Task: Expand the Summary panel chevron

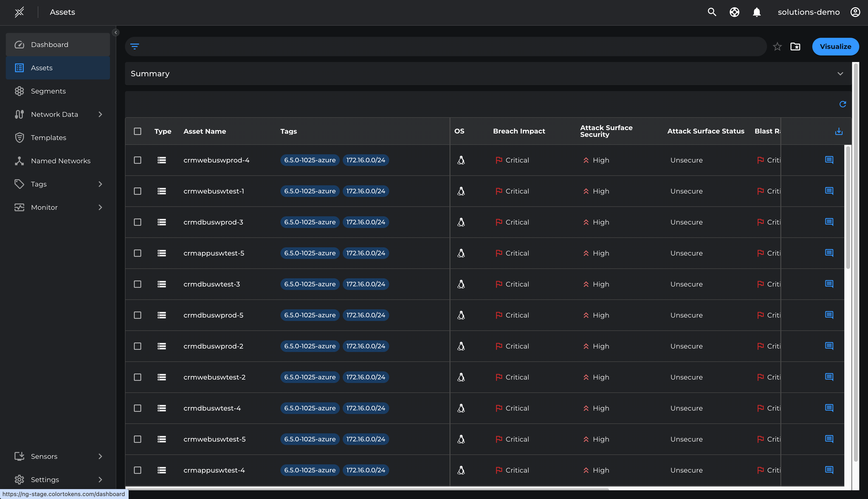Action: [840, 74]
